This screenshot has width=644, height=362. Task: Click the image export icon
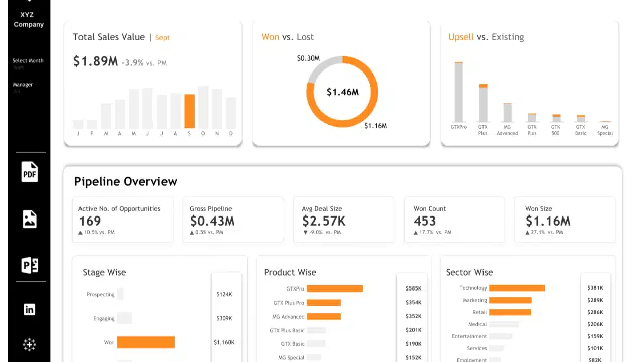[29, 219]
